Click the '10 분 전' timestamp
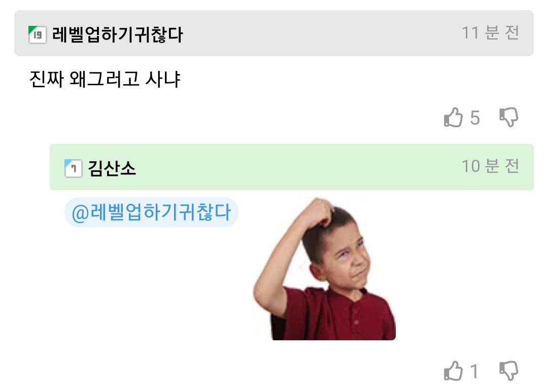Image resolution: width=548 pixels, height=392 pixels. pos(490,166)
